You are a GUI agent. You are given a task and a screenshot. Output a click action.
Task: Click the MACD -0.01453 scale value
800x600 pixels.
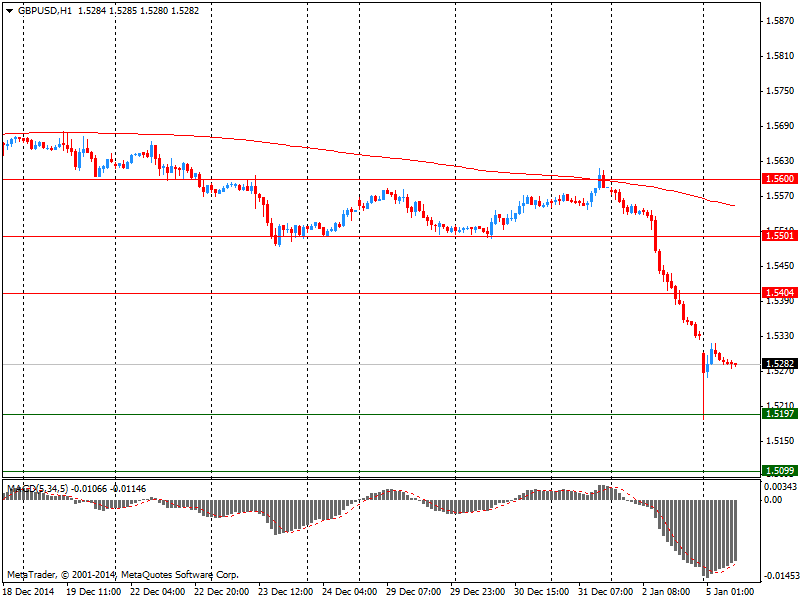click(x=781, y=576)
